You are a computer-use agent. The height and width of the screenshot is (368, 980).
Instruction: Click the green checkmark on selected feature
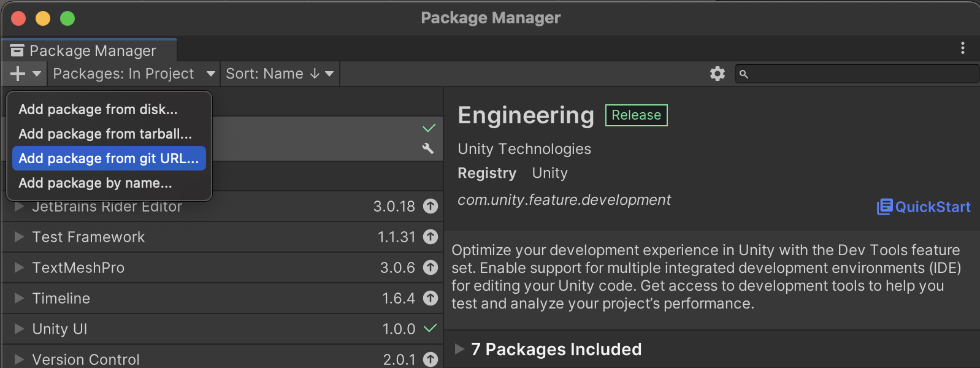[429, 128]
